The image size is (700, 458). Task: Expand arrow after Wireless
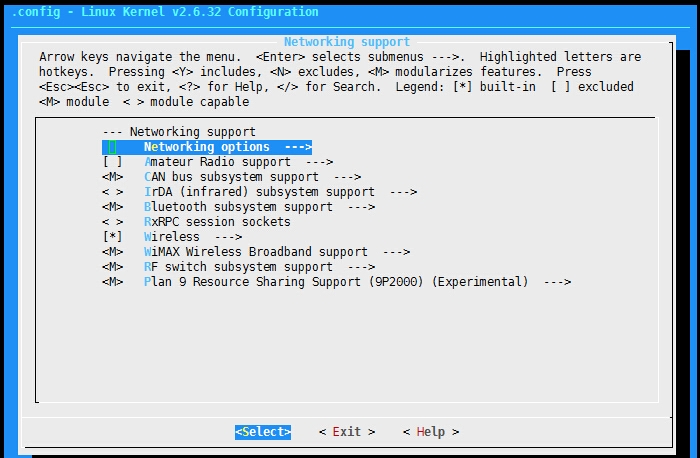point(228,237)
